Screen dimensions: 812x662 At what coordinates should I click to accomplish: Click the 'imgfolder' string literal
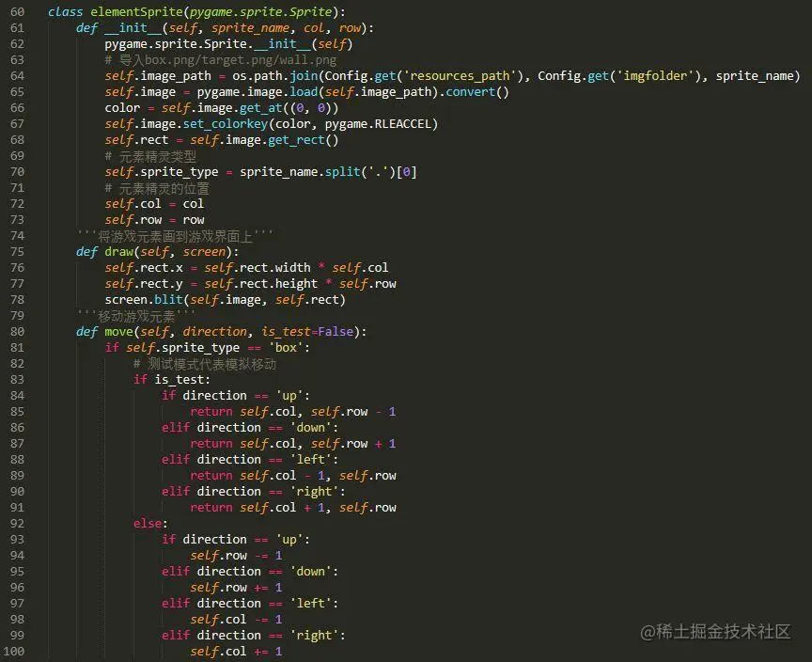(x=654, y=76)
